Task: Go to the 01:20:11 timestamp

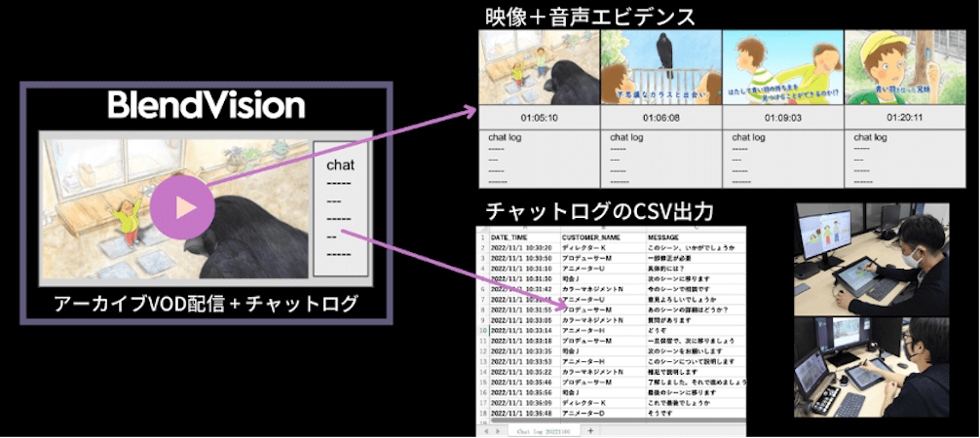Action: tap(903, 118)
